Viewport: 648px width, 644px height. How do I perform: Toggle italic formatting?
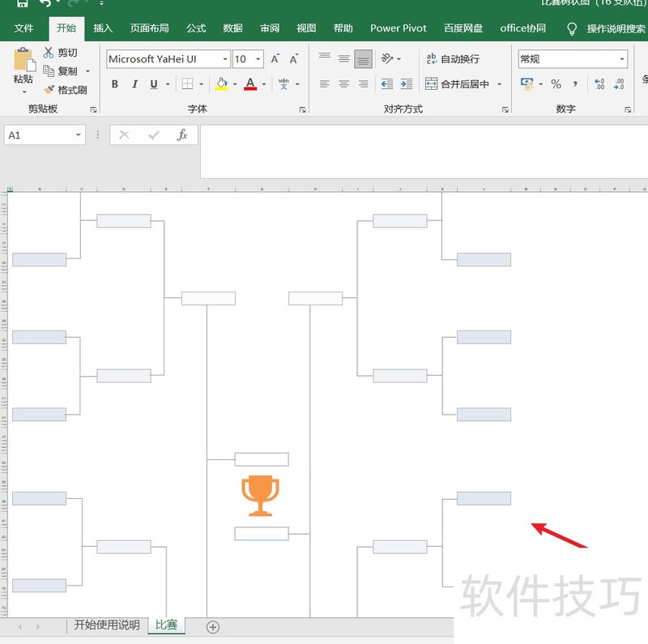134,84
